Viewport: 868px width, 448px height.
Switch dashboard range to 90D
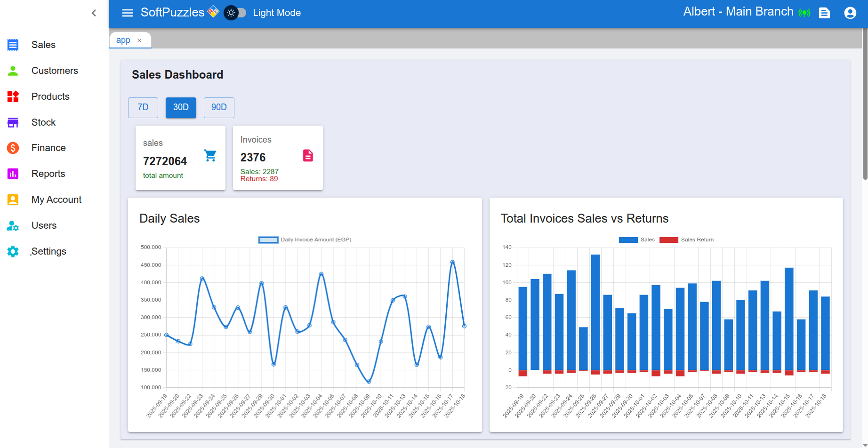click(x=219, y=107)
